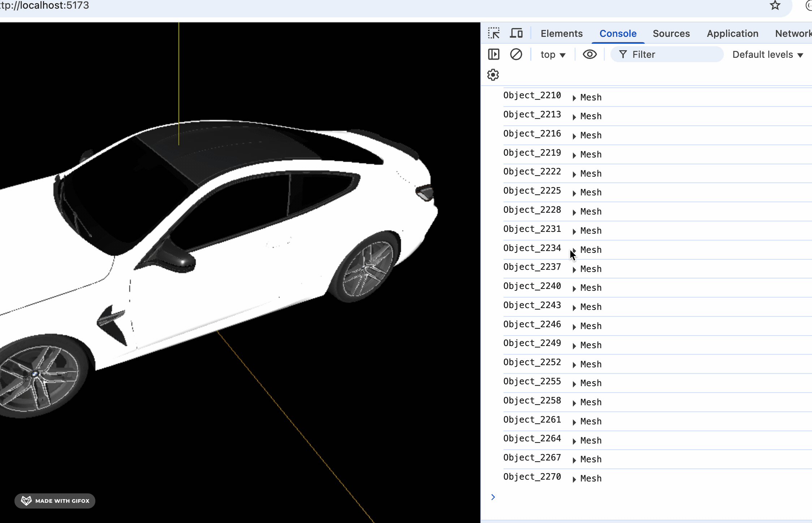Expand the Mesh for Object_2261

(574, 422)
